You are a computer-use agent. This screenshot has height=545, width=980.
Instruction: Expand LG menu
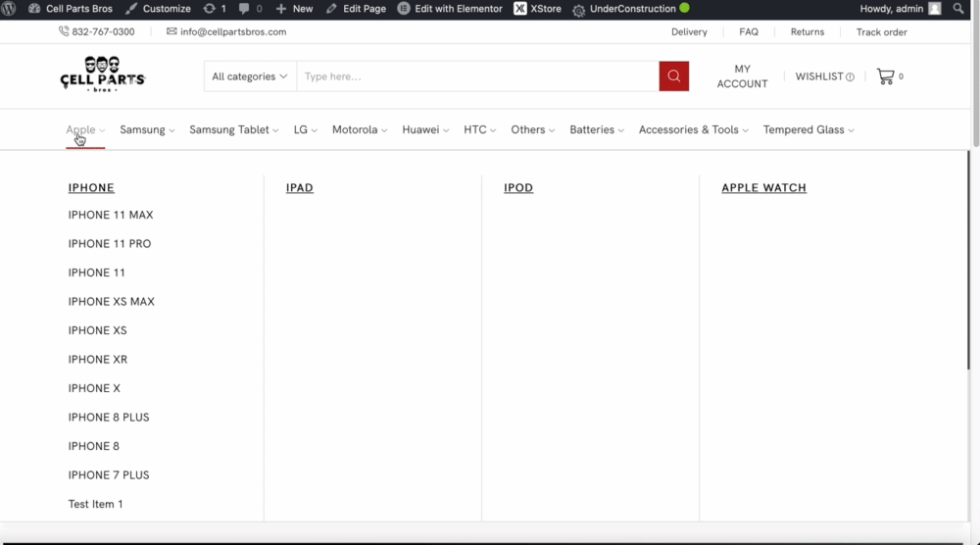point(305,130)
